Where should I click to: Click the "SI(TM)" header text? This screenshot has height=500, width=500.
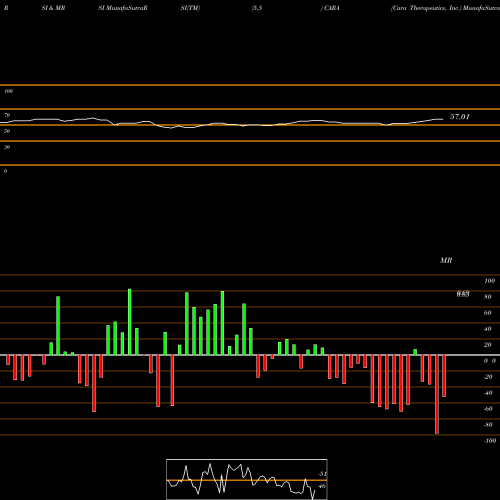click(x=190, y=8)
